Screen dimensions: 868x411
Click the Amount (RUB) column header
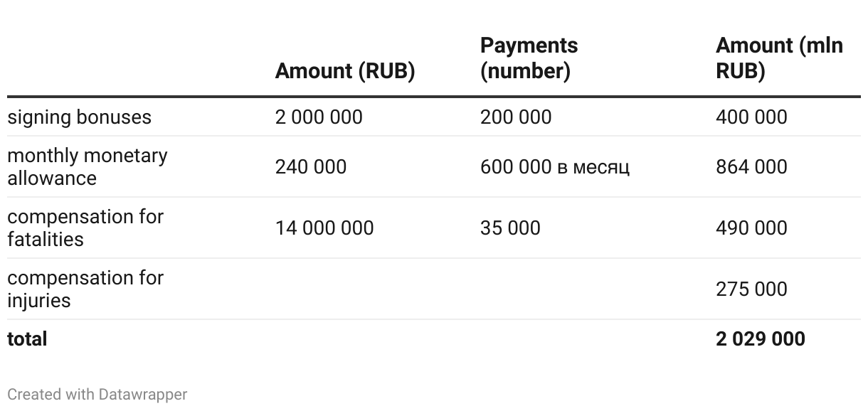click(345, 71)
